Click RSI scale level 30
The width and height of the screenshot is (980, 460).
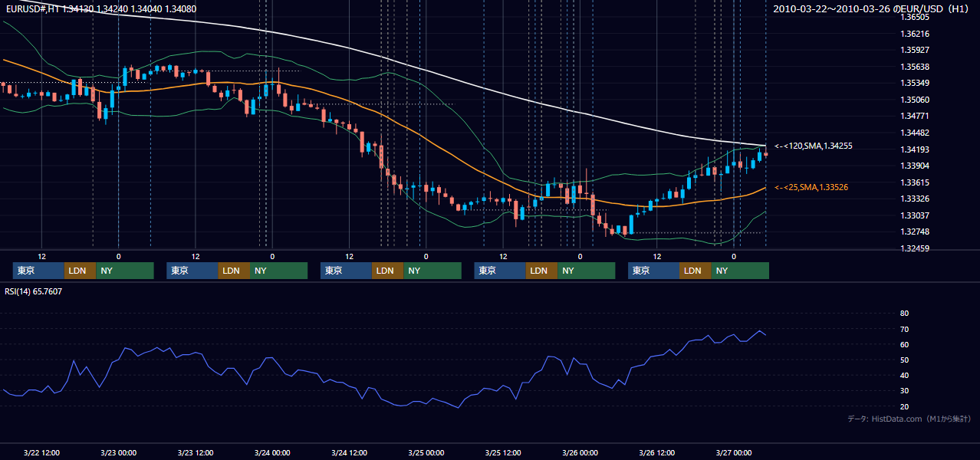coord(904,391)
